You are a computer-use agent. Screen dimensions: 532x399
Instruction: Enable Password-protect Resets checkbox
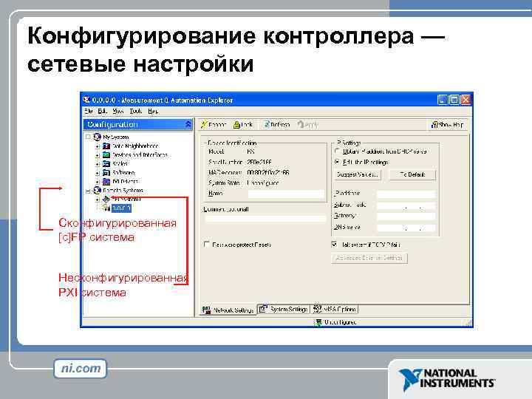pyautogui.click(x=206, y=245)
